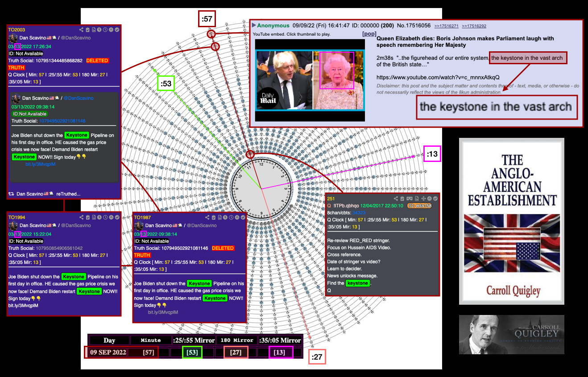The image size is (588, 377).
Task: Click goggles icon on Q post 251
Action: point(410,199)
